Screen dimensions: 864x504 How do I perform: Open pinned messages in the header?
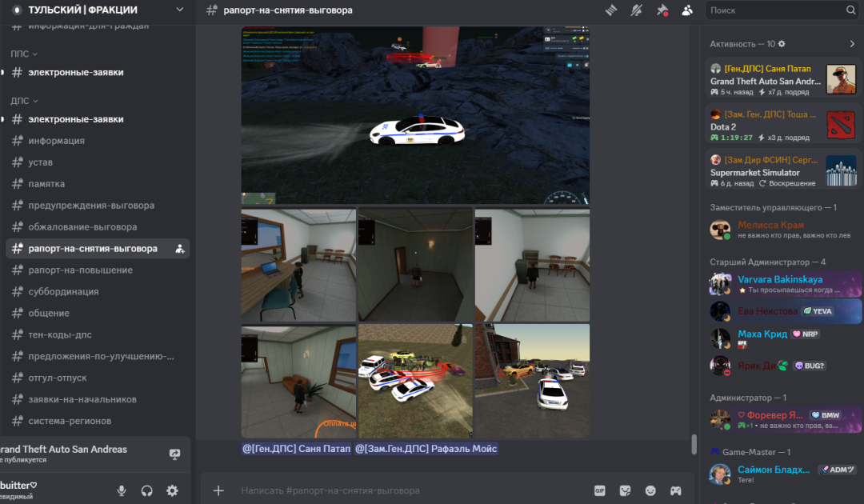coord(662,10)
